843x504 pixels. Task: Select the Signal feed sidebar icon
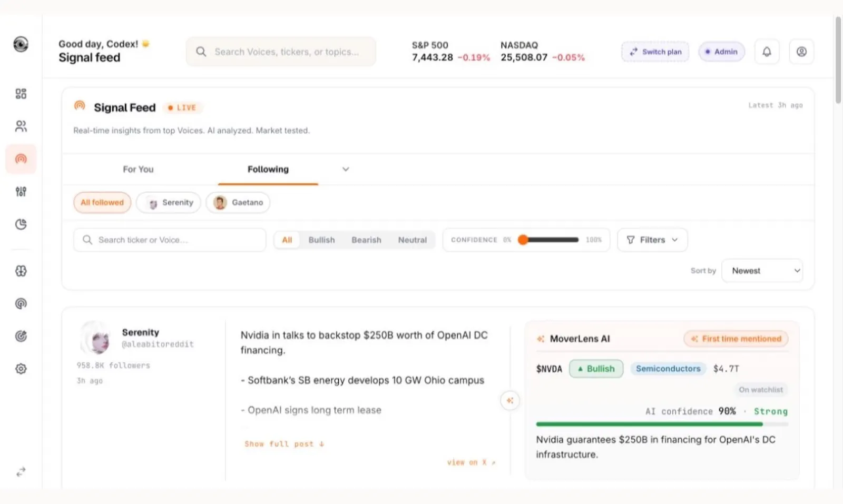[21, 159]
